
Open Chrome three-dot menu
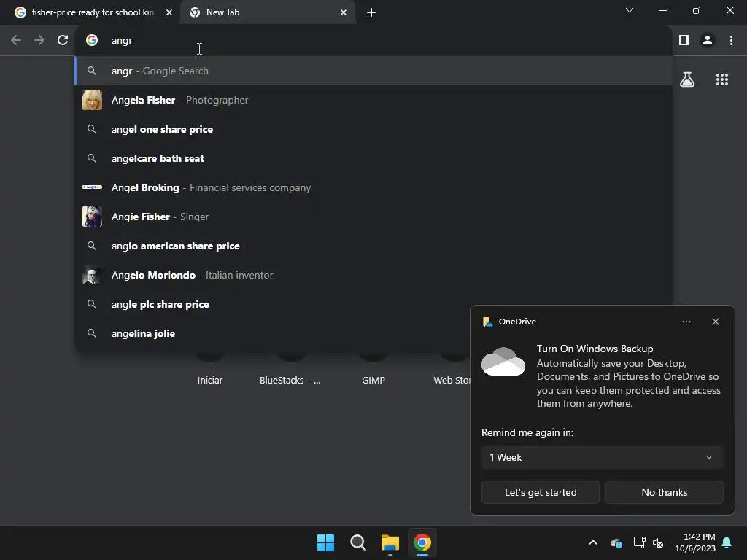pyautogui.click(x=731, y=41)
